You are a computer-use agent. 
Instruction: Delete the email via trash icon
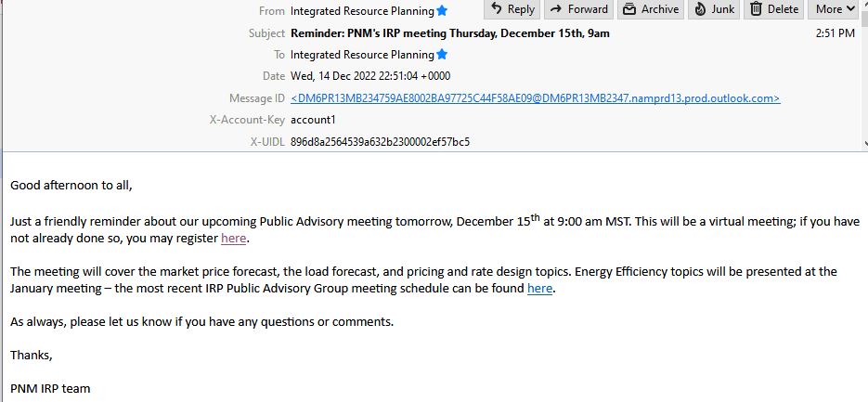coord(757,9)
